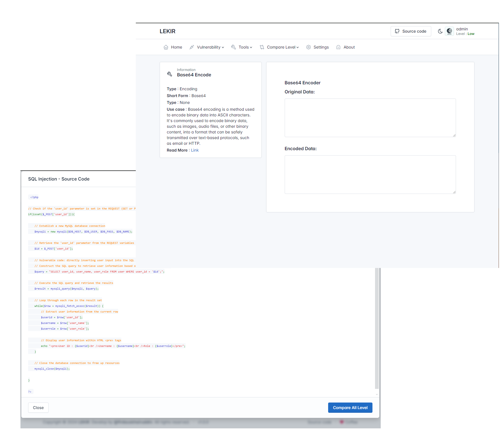The image size is (504, 440).
Task: Click the Compare Level git icon
Action: [262, 47]
